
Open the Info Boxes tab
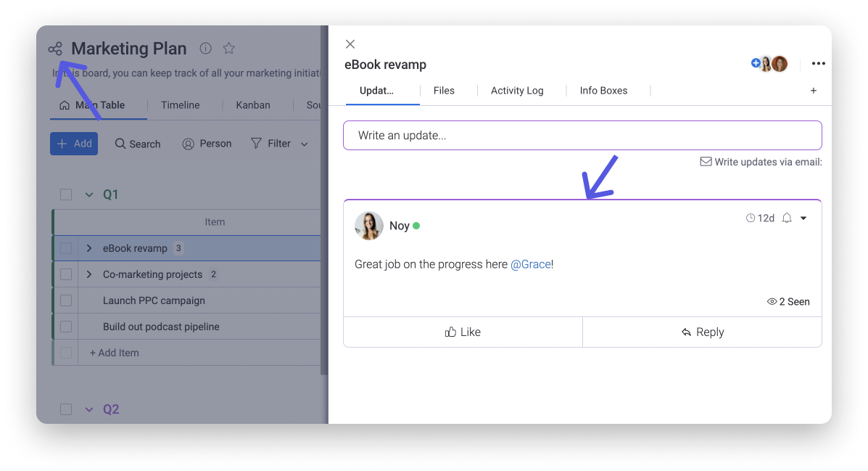click(603, 90)
